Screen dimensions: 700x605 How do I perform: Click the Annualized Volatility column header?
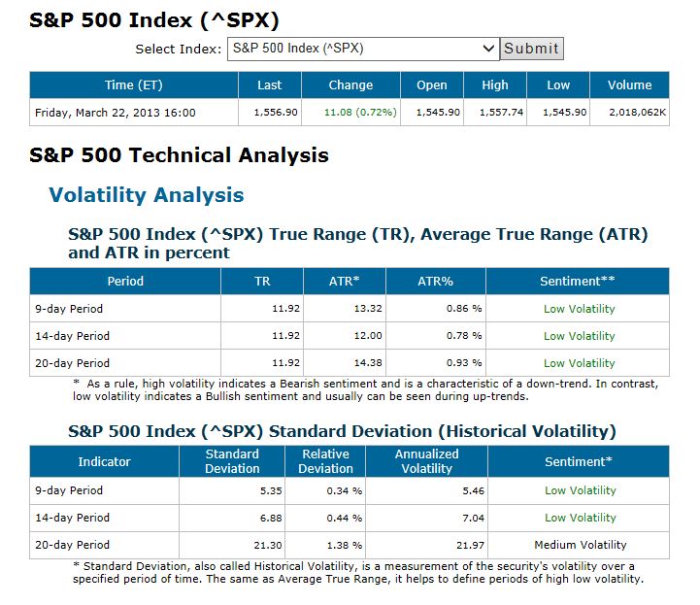[427, 461]
